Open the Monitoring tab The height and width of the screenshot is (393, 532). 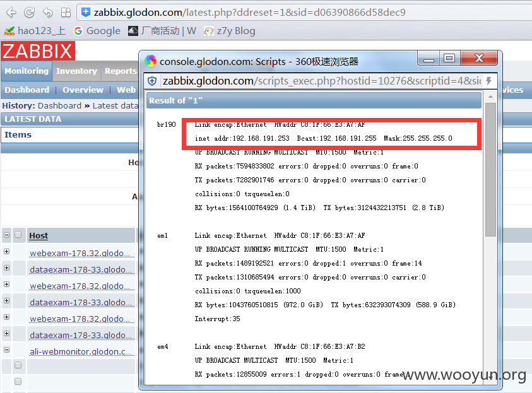pyautogui.click(x=27, y=71)
